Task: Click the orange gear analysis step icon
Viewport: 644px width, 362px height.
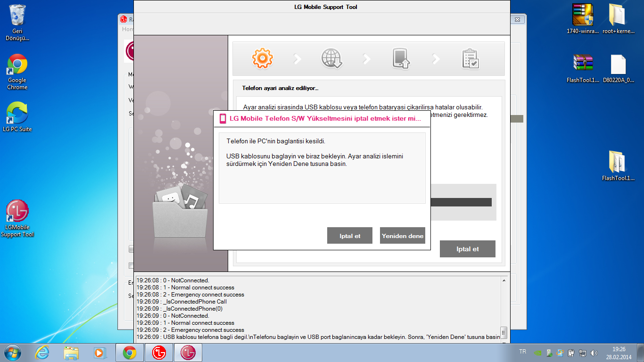Action: (263, 58)
